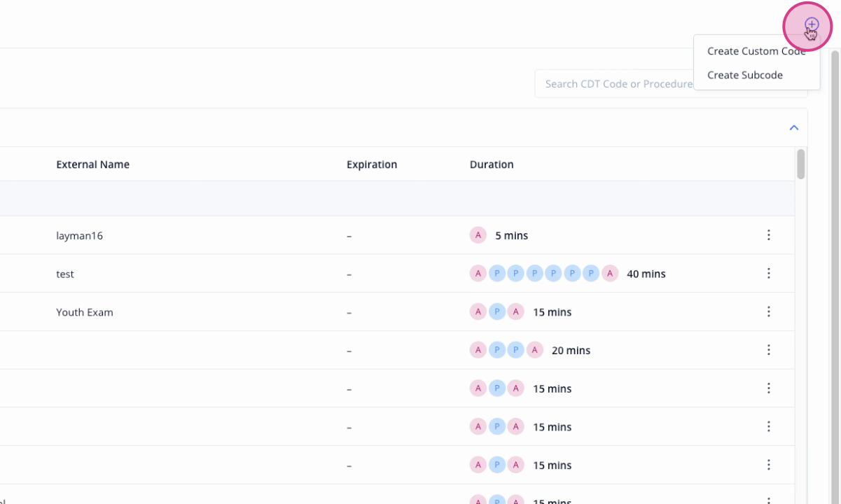Viewport: 841px width, 504px height.
Task: Click the P badge in Youth Exam row
Action: pos(497,312)
